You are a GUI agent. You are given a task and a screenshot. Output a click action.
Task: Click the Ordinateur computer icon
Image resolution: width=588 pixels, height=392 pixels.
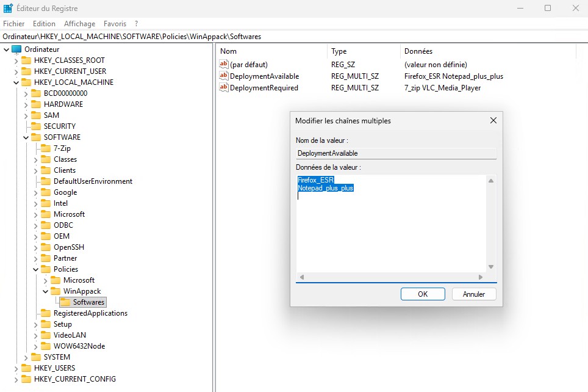pyautogui.click(x=16, y=49)
